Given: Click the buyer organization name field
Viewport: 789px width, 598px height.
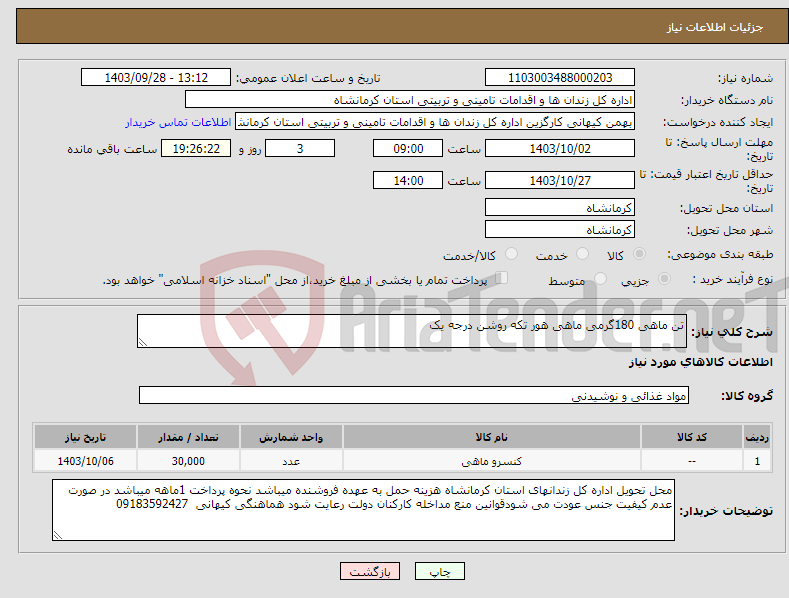Looking at the screenshot, I should (x=410, y=100).
